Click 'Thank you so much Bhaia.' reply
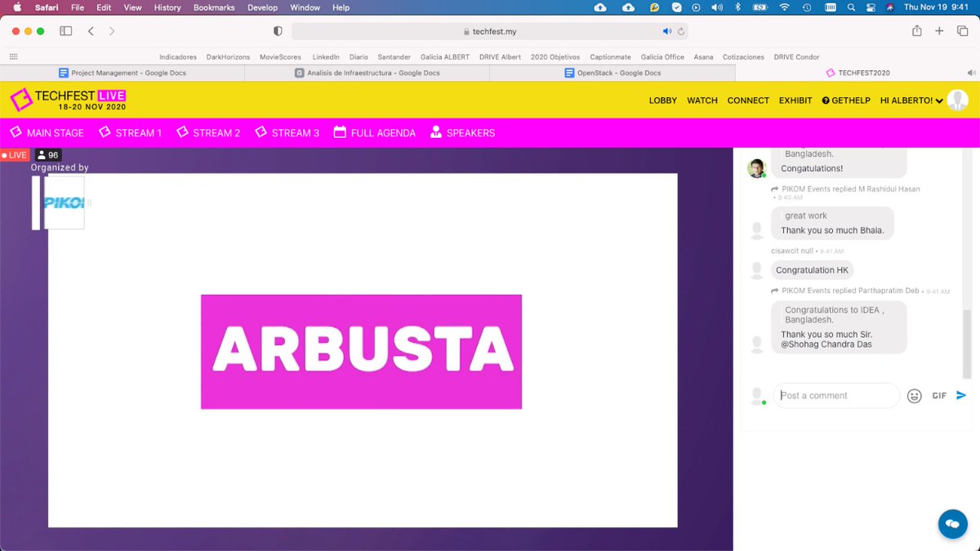This screenshot has width=980, height=551. tap(832, 230)
